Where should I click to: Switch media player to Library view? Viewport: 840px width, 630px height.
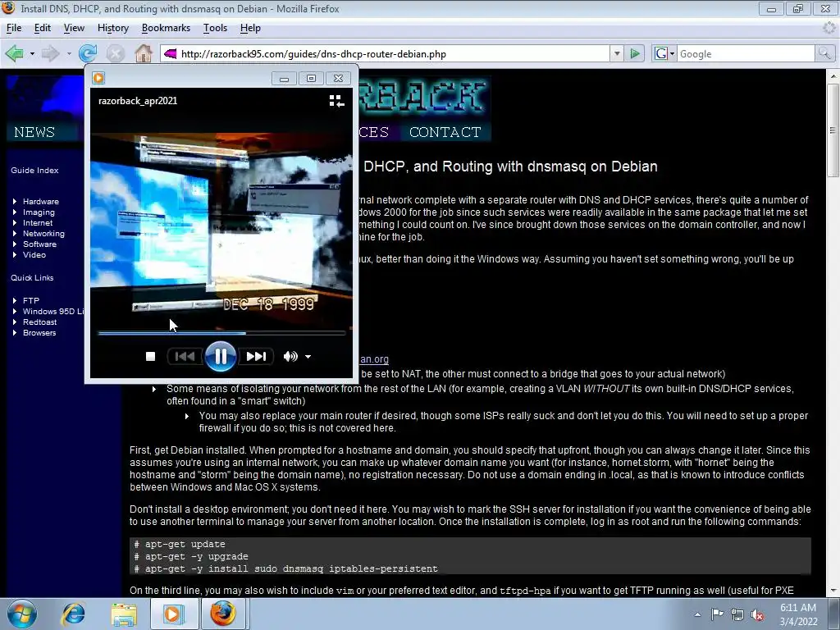pyautogui.click(x=336, y=101)
